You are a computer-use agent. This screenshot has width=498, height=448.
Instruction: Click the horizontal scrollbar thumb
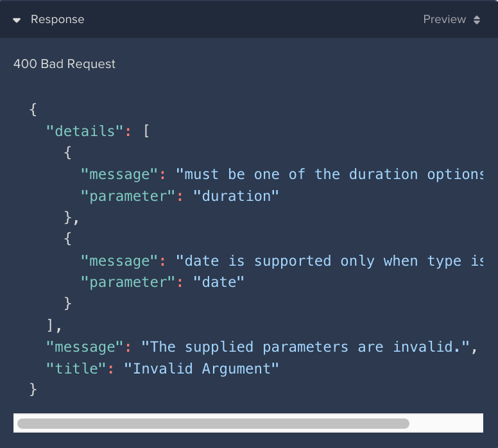[212, 424]
